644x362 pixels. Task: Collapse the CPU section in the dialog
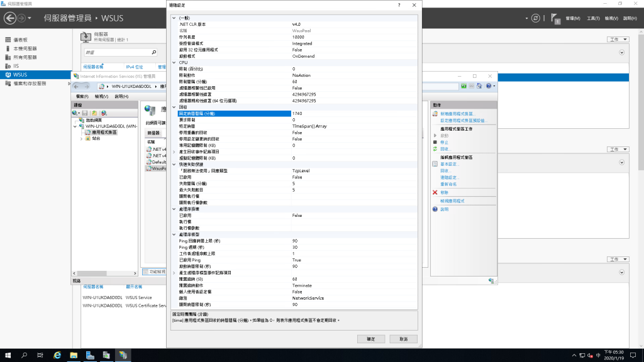click(x=174, y=62)
